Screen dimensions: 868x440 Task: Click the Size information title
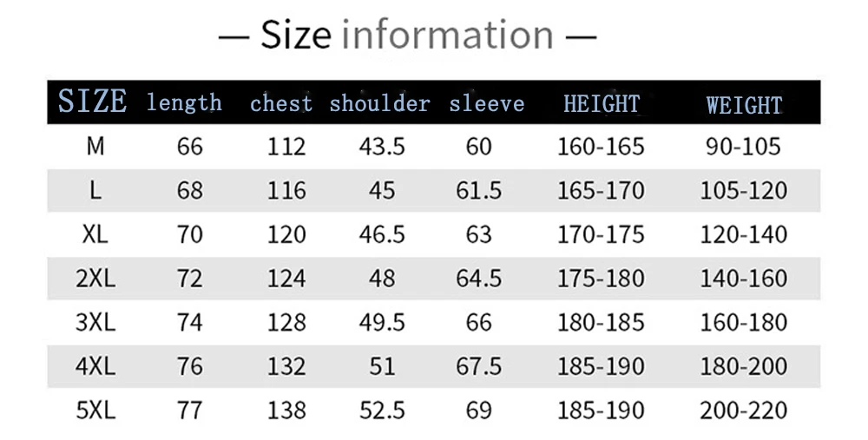407,35
